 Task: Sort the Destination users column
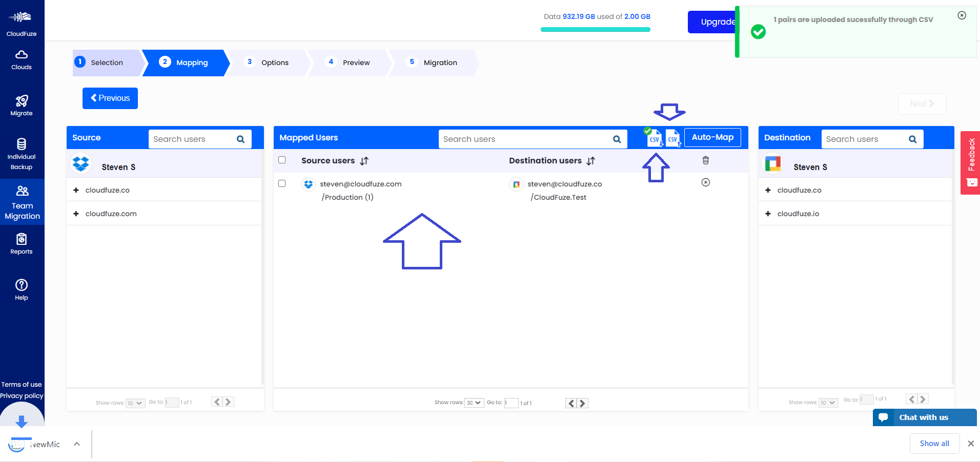591,161
